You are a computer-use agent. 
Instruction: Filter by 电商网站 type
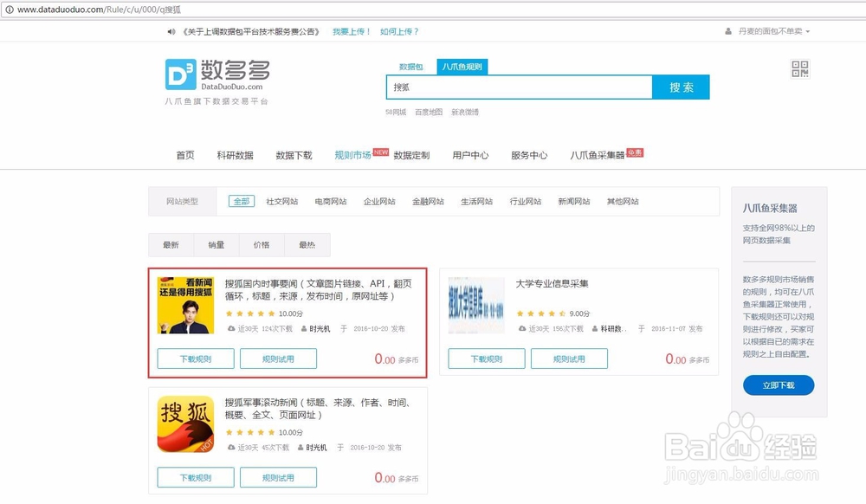pyautogui.click(x=330, y=202)
